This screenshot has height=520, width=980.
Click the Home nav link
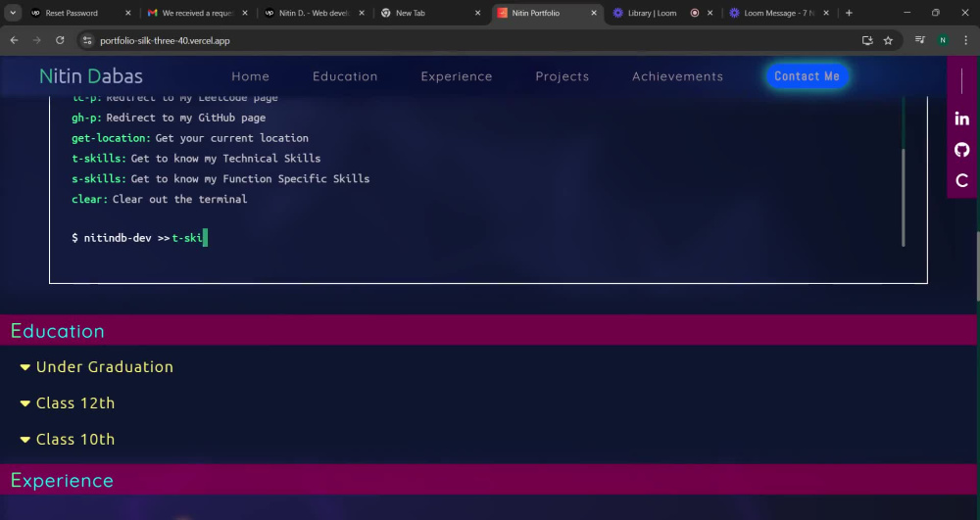coord(250,76)
